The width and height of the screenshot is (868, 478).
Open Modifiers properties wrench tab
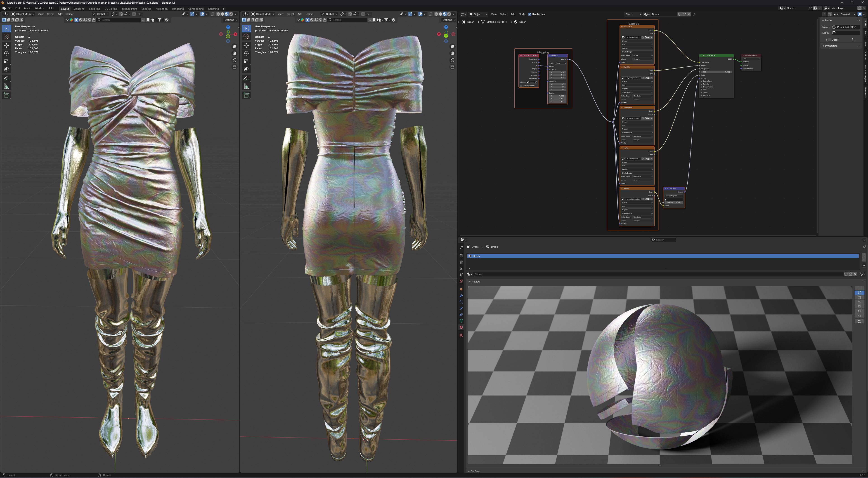coord(461,296)
